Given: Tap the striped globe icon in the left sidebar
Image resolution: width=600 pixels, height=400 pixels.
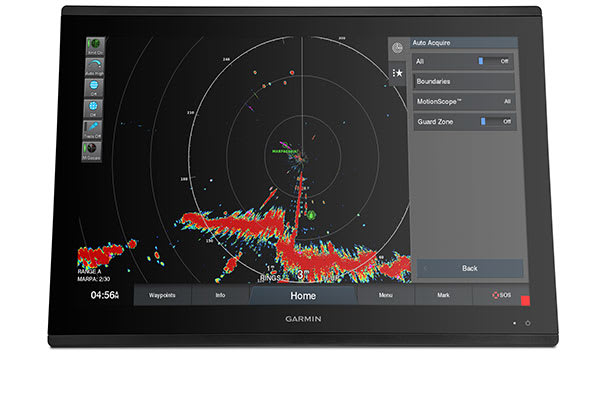Looking at the screenshot, I should pyautogui.click(x=93, y=89).
